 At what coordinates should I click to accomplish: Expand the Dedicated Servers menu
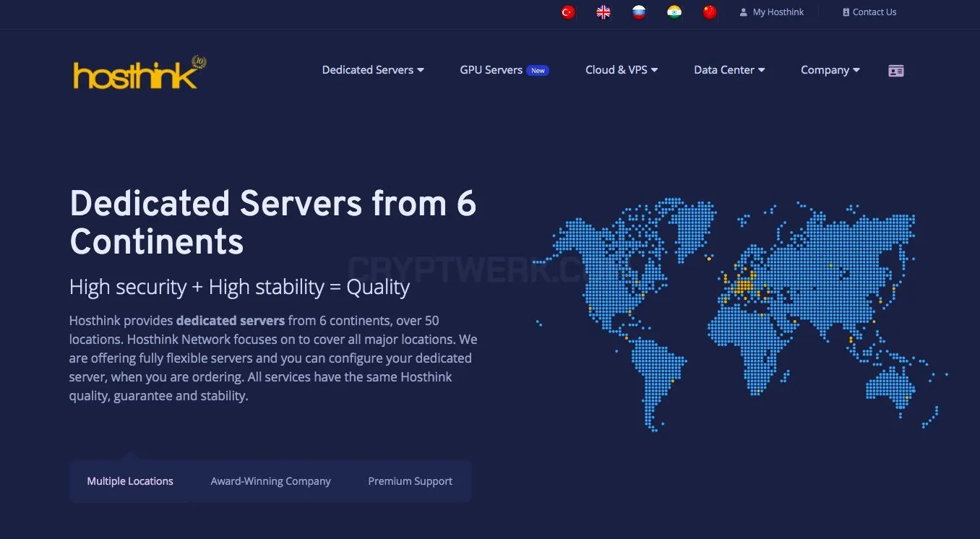click(x=373, y=70)
